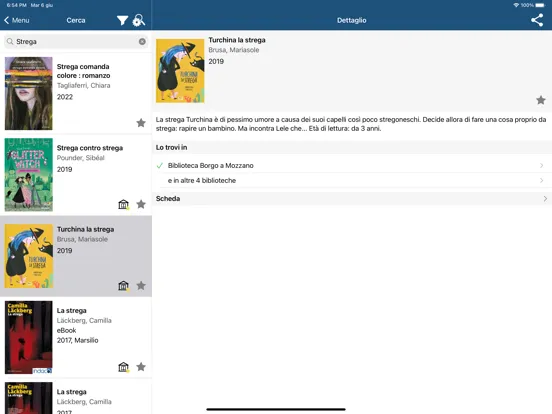Screen dimensions: 552x414
Task: Go back to Menu
Action: tap(17, 20)
